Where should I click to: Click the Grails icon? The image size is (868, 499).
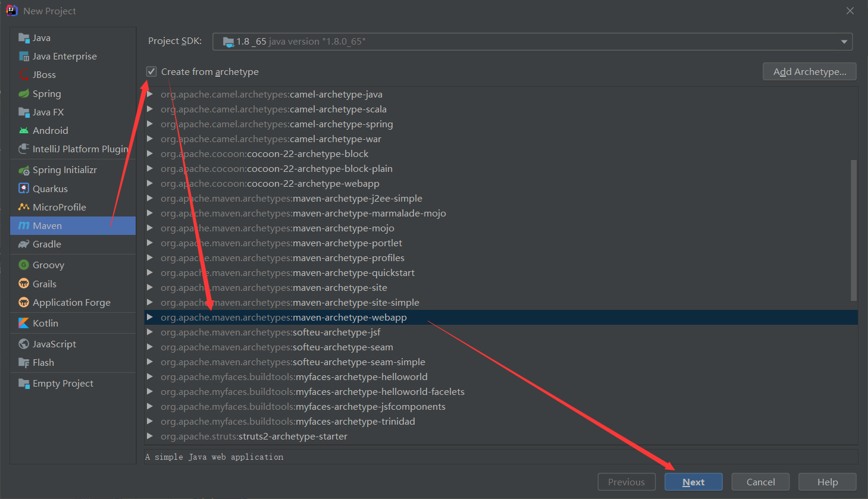(x=24, y=284)
